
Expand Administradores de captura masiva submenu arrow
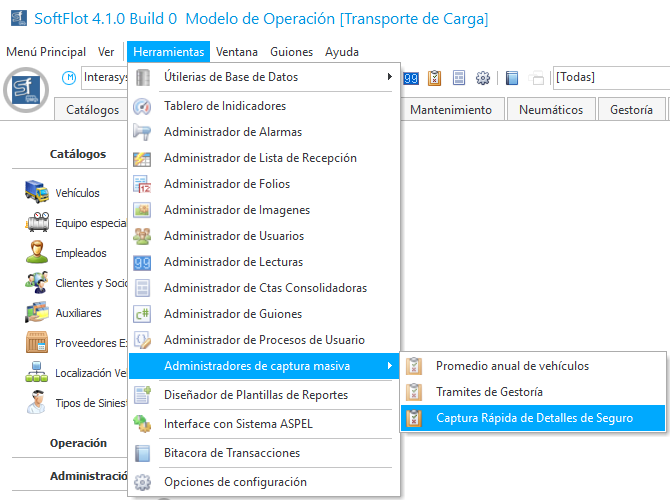click(x=390, y=366)
